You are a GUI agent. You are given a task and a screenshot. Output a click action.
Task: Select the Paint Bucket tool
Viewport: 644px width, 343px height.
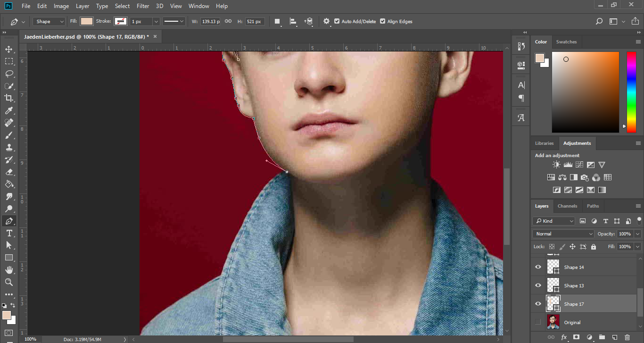[9, 184]
